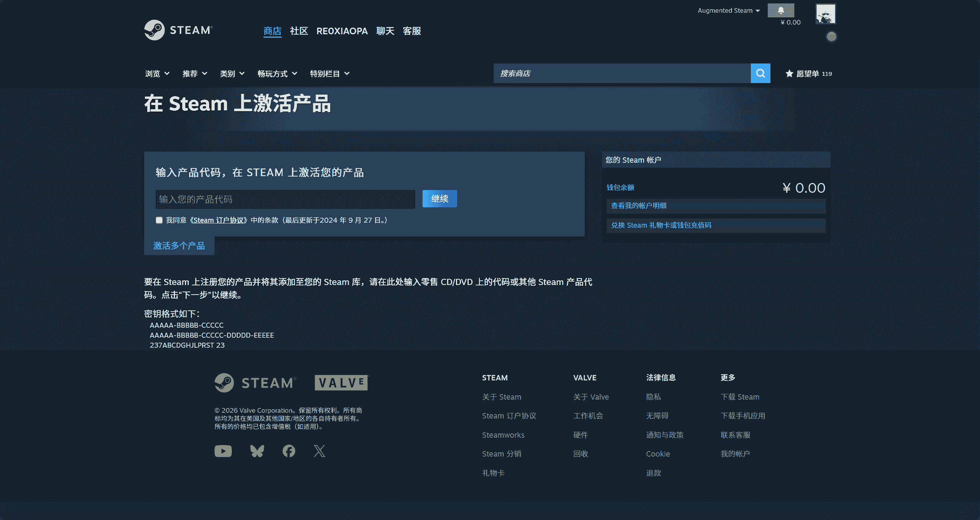
Task: Open 礼物卡 footer link
Action: (x=493, y=473)
